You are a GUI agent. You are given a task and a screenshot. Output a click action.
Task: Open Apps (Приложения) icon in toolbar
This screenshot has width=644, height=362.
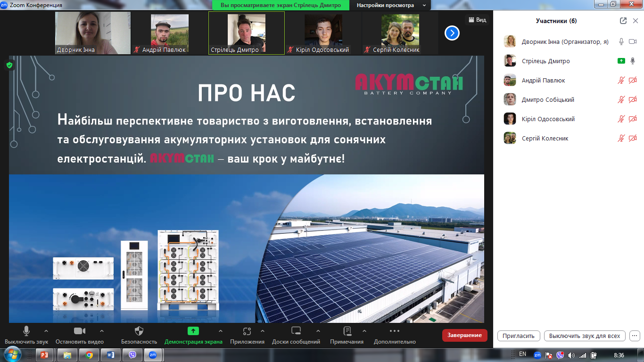247,331
